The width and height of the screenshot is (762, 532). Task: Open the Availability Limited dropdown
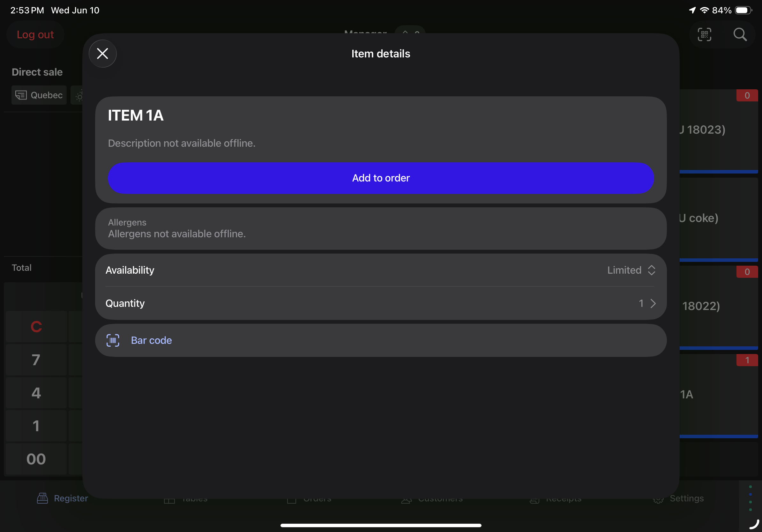coord(631,270)
